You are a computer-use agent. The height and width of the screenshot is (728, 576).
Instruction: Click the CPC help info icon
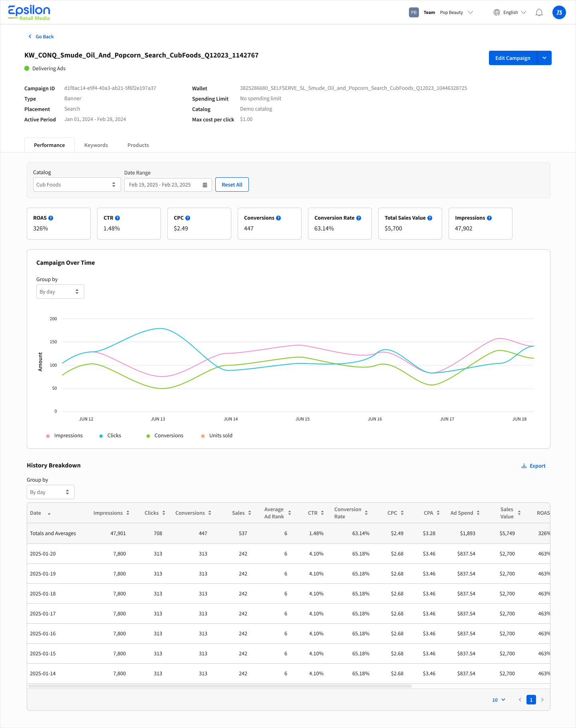point(188,218)
